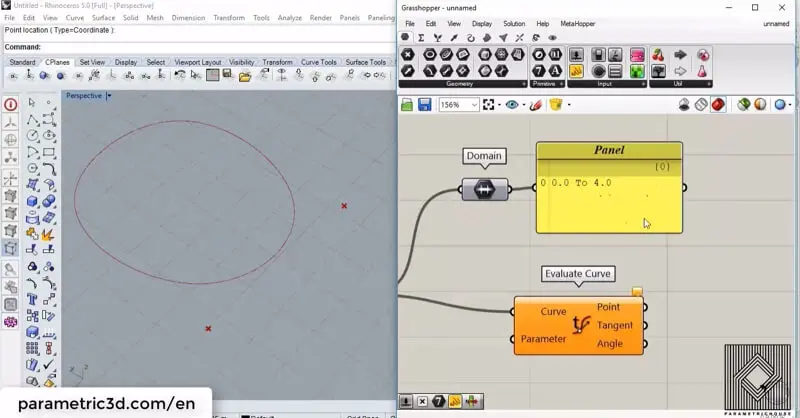The height and width of the screenshot is (418, 800).
Task: Open the 156% zoom level dropdown
Action: pos(474,105)
